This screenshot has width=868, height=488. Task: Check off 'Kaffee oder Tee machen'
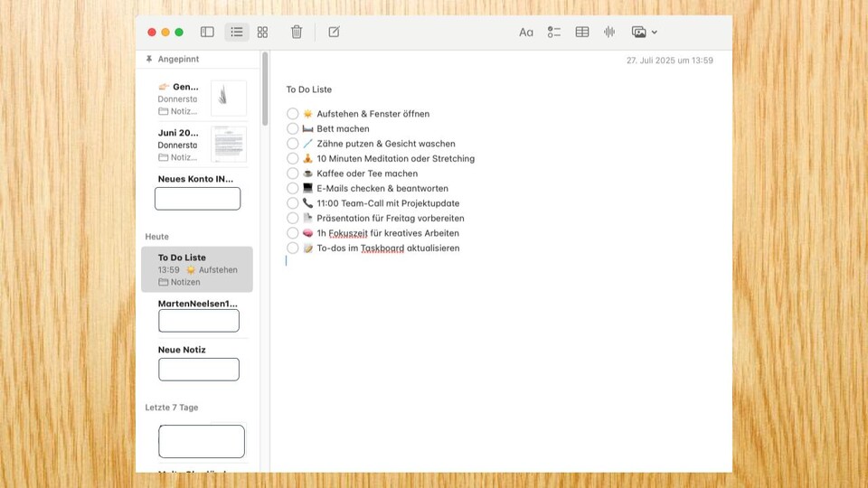(292, 174)
